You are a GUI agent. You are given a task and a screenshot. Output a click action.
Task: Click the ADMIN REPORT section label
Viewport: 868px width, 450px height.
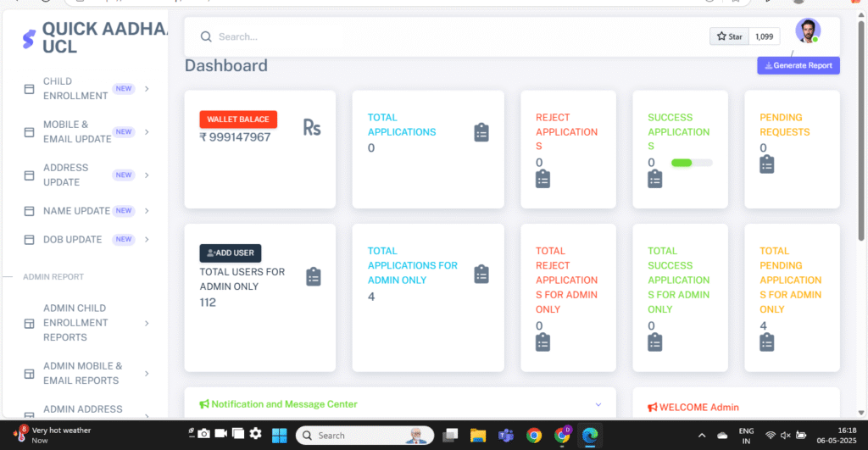(x=53, y=277)
